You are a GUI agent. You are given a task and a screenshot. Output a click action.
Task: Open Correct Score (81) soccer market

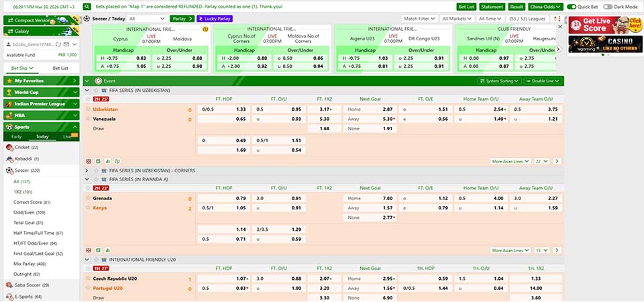[32, 202]
